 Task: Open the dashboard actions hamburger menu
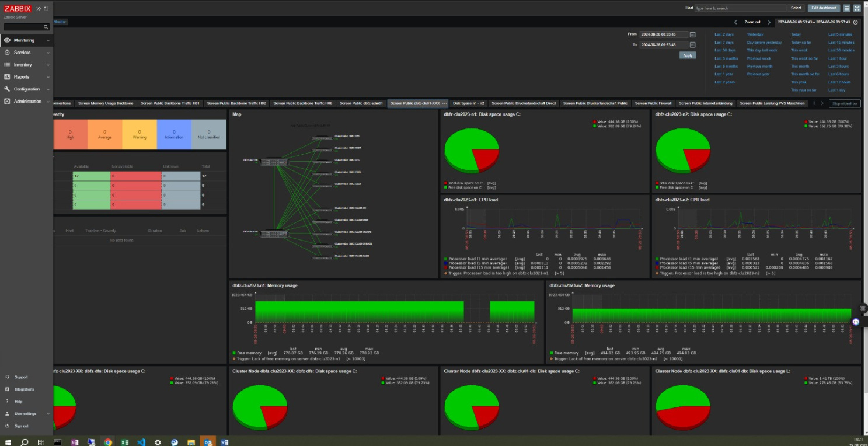[x=846, y=8]
